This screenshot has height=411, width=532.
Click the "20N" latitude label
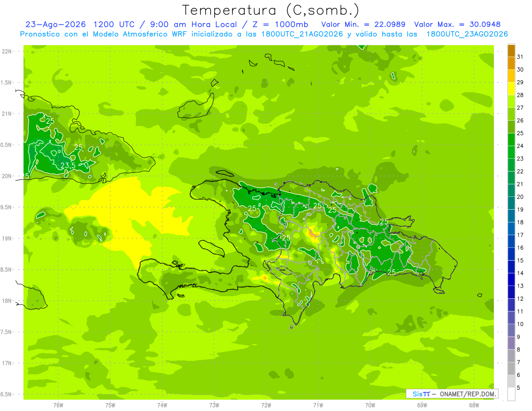click(x=7, y=176)
